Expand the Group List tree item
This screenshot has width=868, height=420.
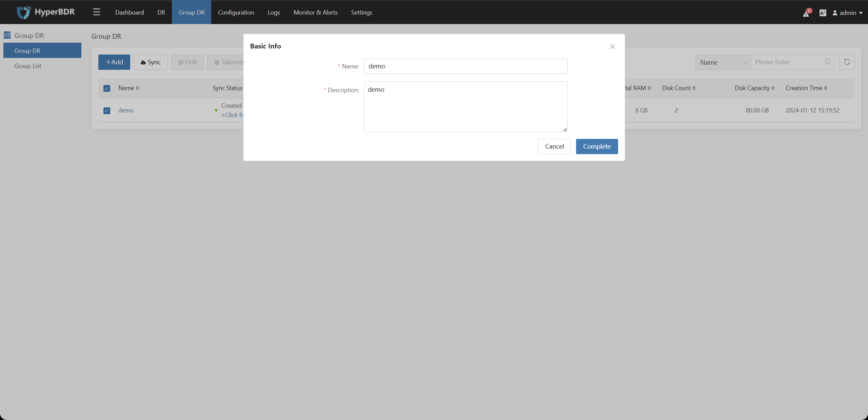[x=28, y=66]
